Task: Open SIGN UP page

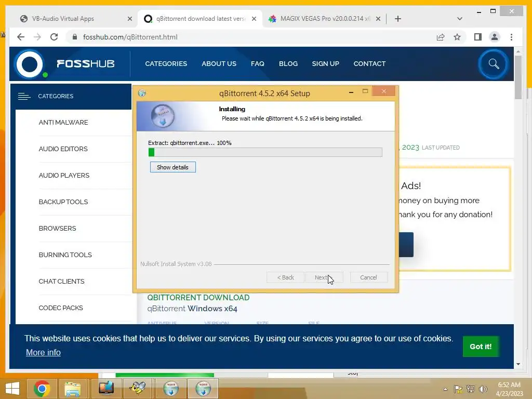Action: click(x=325, y=64)
